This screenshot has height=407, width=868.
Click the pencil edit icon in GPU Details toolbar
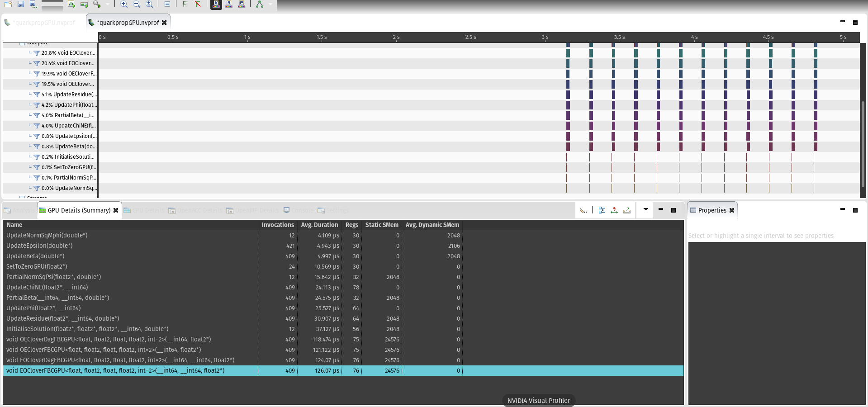coord(583,210)
